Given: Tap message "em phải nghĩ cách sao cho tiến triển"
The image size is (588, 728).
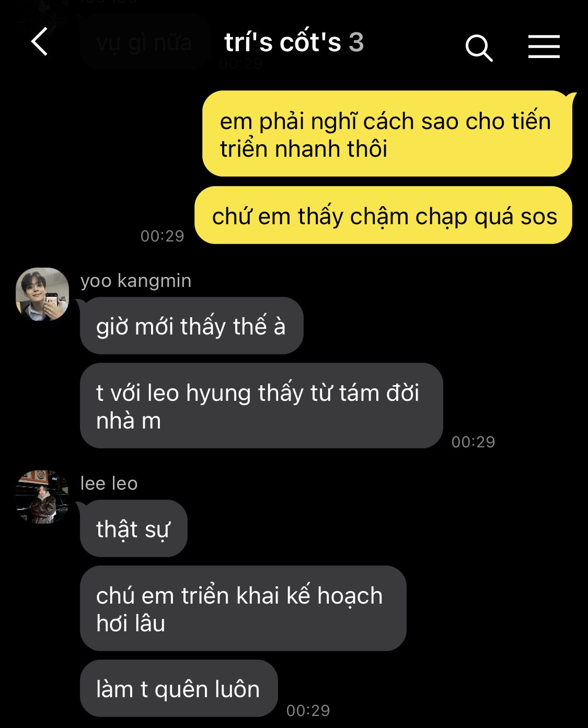Looking at the screenshot, I should point(387,134).
